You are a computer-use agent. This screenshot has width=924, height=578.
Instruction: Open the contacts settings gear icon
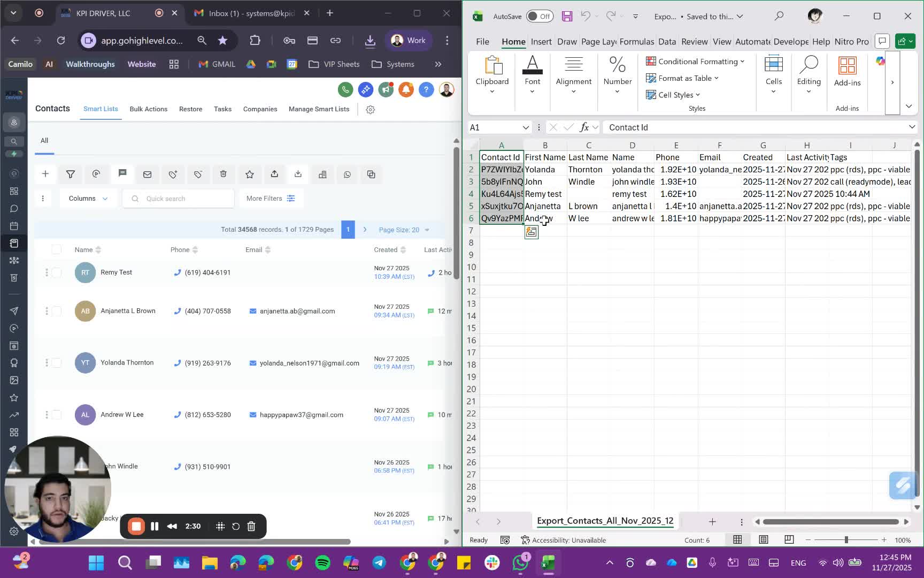(370, 109)
